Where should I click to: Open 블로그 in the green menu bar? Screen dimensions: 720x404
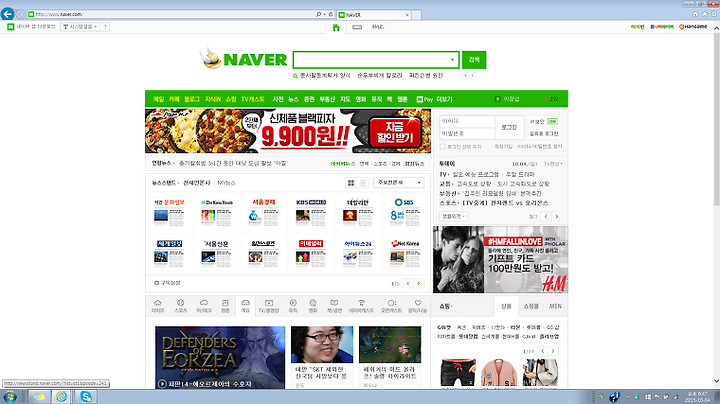click(192, 99)
